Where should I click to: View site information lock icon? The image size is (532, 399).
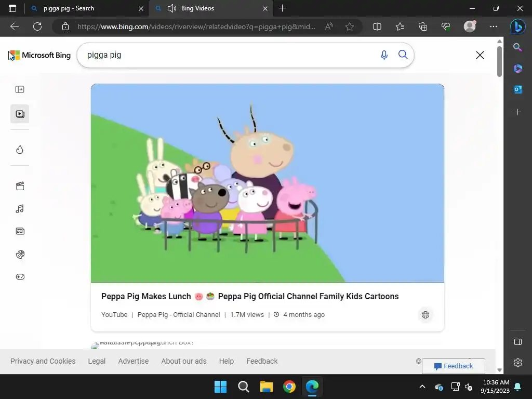click(65, 26)
